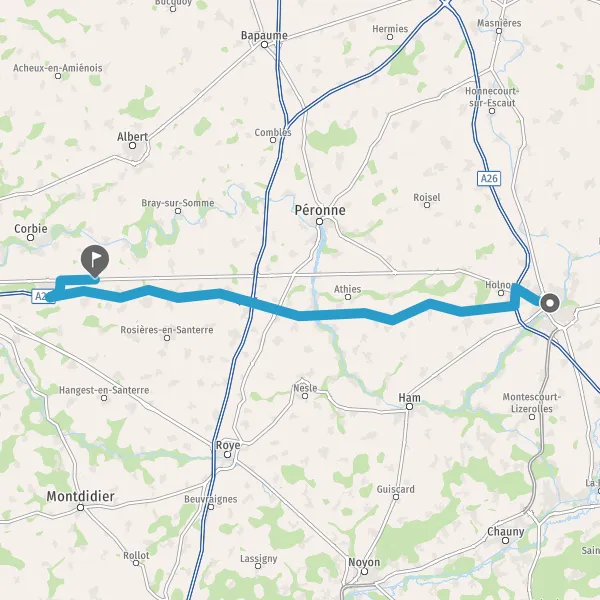Click the Corbie town label
Screen dimensions: 600x600
coord(31,229)
